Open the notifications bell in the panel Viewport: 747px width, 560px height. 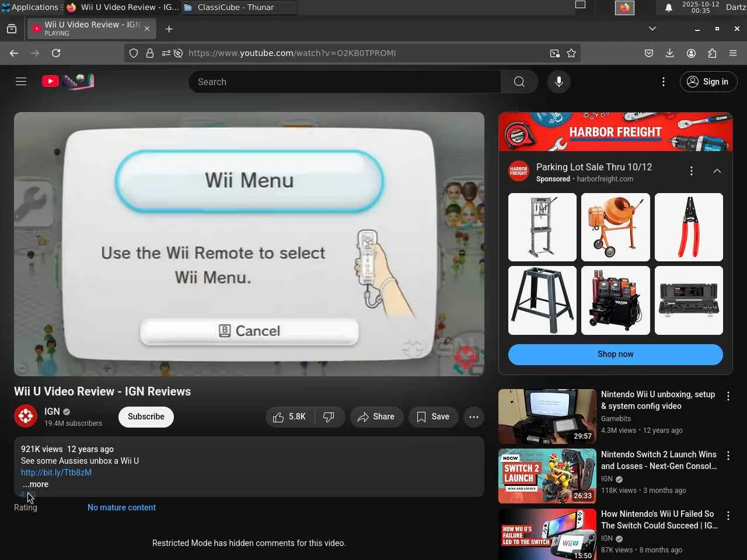669,8
